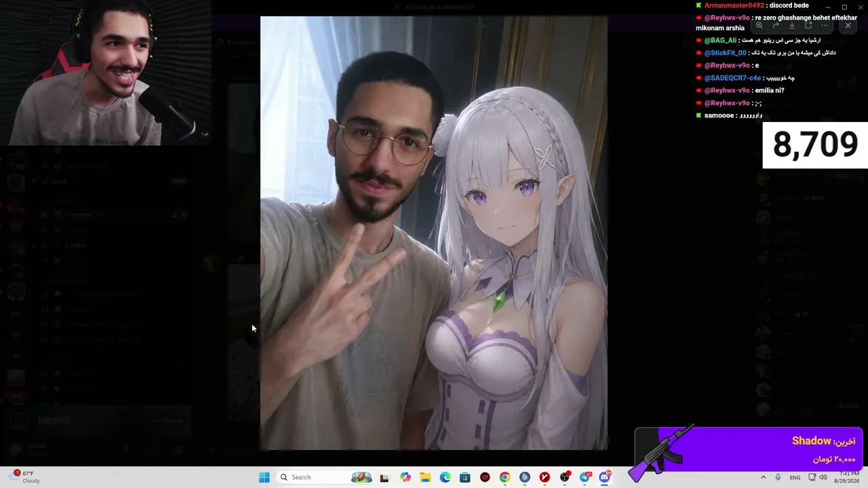Click username Armanmaster0492 in chat

coord(734,5)
